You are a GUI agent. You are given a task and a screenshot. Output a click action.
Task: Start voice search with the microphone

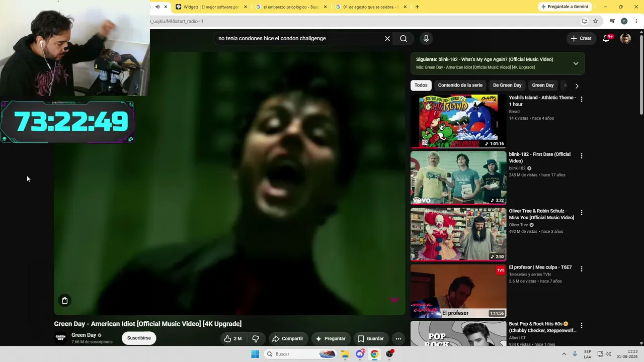click(x=426, y=39)
